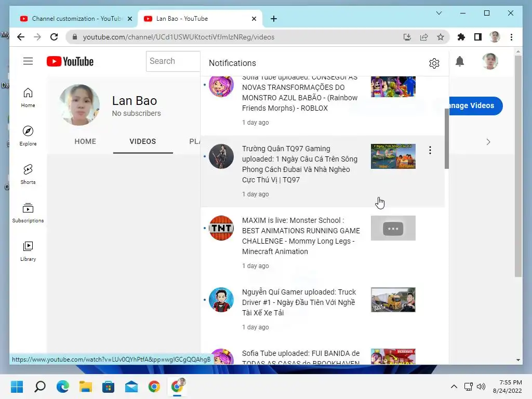Toggle the Chrome side panel icon
The height and width of the screenshot is (399, 532).
[x=478, y=37]
